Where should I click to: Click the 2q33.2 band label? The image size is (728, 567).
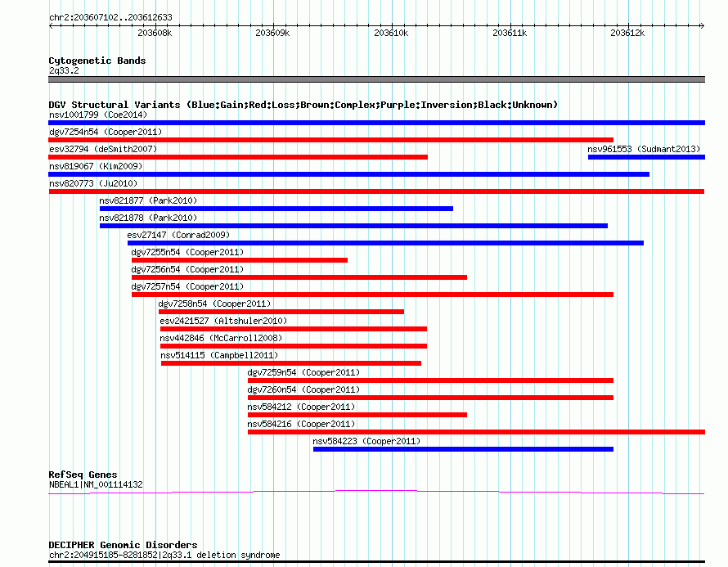(64, 70)
